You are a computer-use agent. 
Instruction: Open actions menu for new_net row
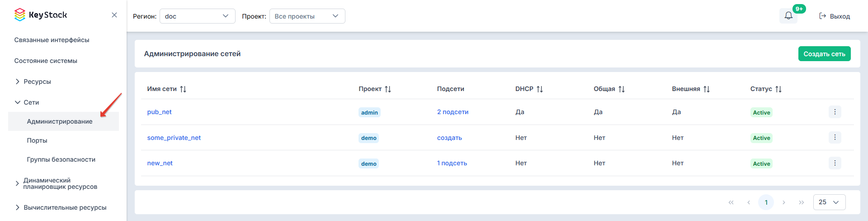835,163
